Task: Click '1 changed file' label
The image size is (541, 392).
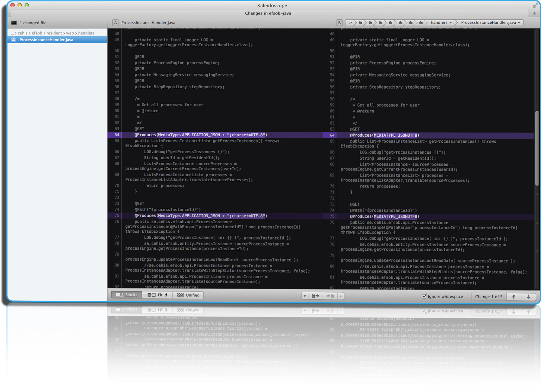Action: click(x=33, y=23)
